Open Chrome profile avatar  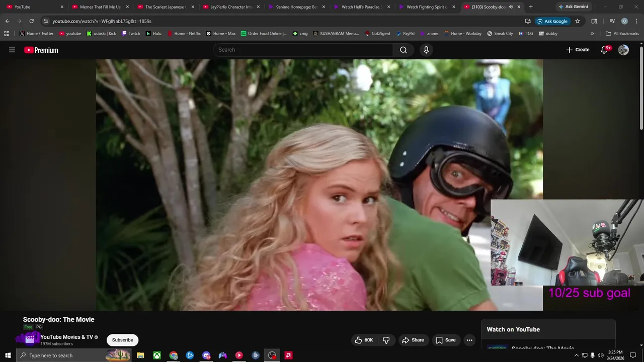(x=624, y=21)
